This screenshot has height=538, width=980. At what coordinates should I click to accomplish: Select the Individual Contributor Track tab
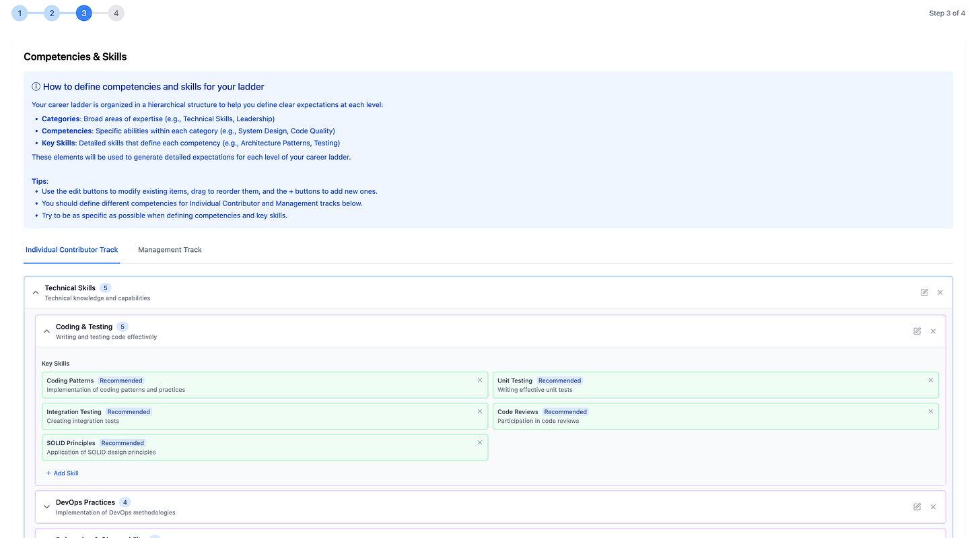click(x=72, y=250)
